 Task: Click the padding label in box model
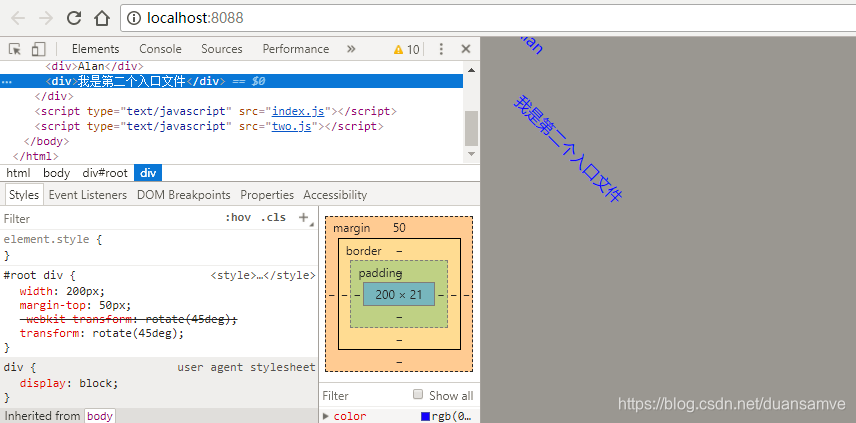[x=380, y=273]
